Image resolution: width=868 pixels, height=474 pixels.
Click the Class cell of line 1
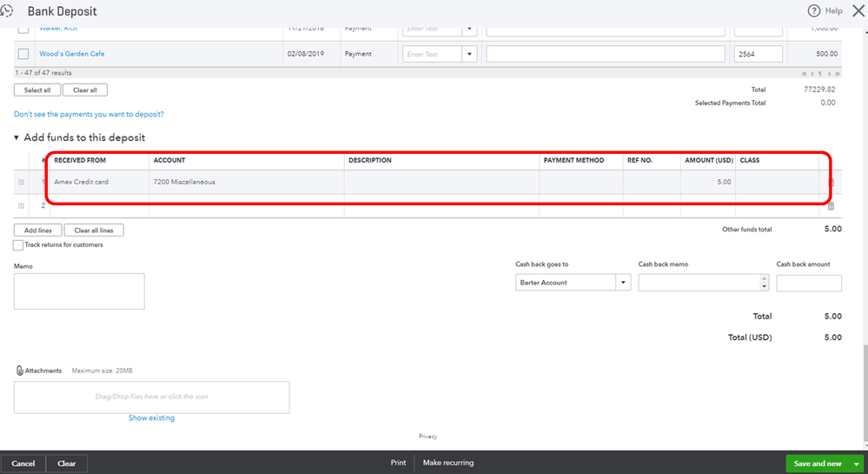pos(778,182)
